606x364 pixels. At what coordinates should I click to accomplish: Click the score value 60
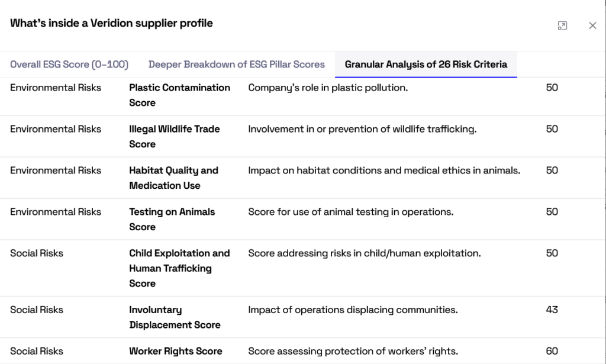(552, 351)
